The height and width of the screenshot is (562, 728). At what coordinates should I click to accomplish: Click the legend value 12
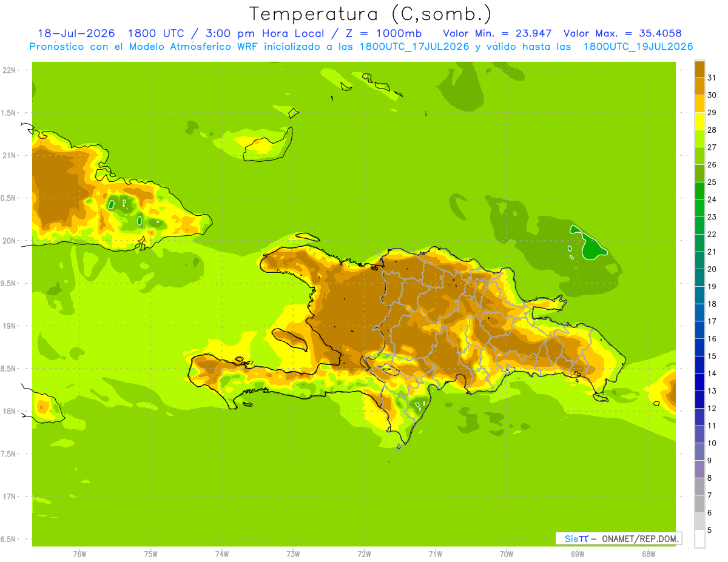point(712,408)
